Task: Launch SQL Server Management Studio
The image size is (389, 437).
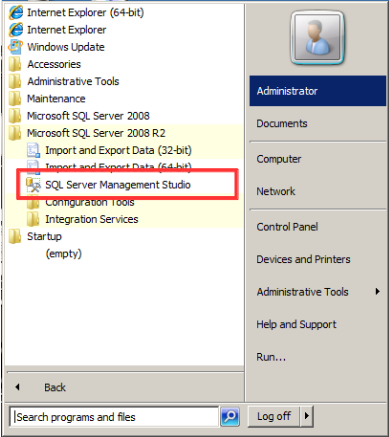Action: pos(118,185)
